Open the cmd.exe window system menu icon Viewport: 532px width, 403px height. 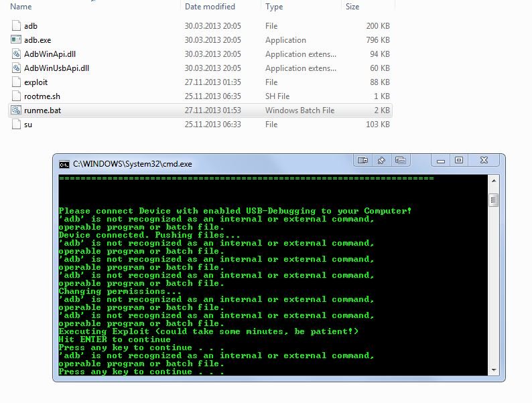coord(64,165)
